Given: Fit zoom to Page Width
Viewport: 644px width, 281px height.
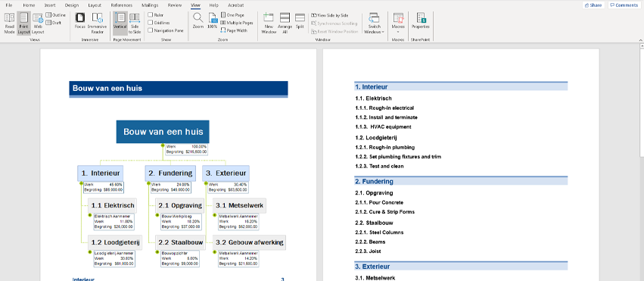Looking at the screenshot, I should pyautogui.click(x=234, y=30).
